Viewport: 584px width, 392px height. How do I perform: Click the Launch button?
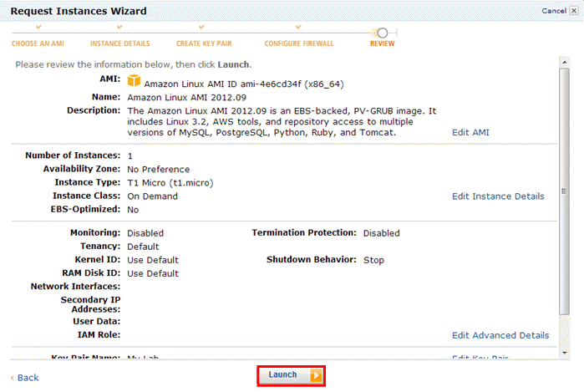tap(291, 375)
